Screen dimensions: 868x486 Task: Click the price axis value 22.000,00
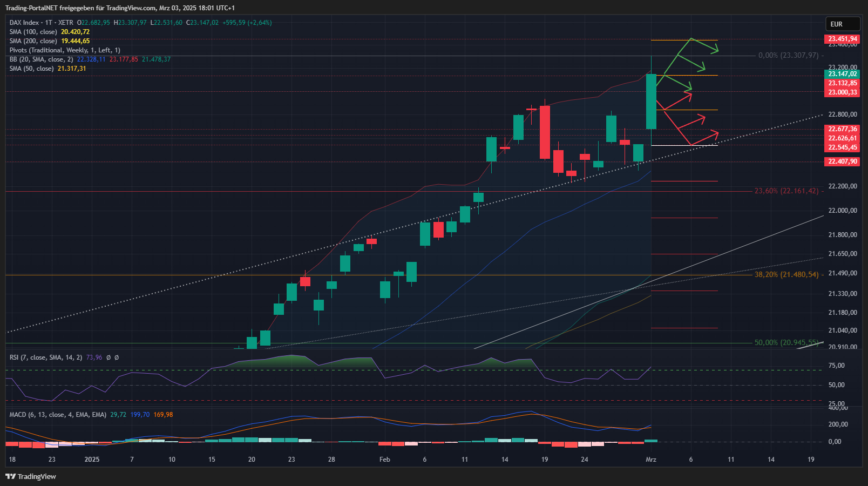click(843, 211)
